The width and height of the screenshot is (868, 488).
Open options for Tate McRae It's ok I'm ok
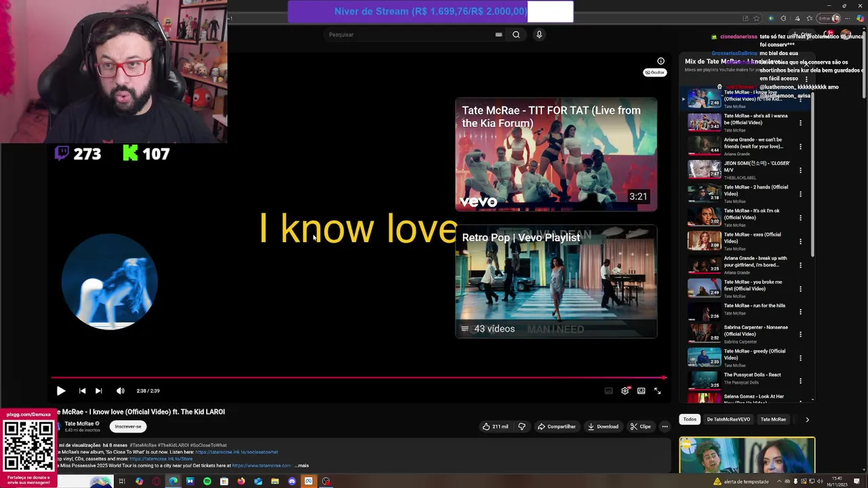click(x=800, y=218)
